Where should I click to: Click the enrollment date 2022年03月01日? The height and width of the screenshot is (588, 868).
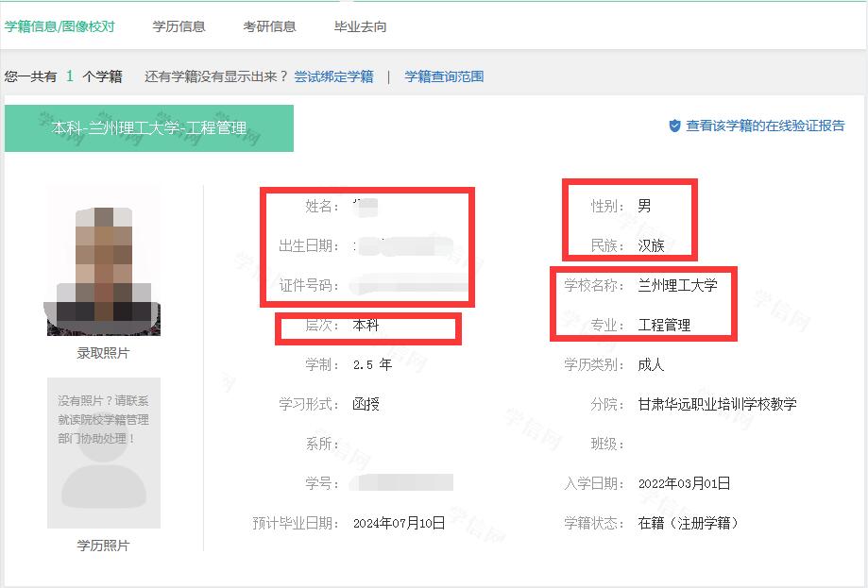pyautogui.click(x=684, y=483)
